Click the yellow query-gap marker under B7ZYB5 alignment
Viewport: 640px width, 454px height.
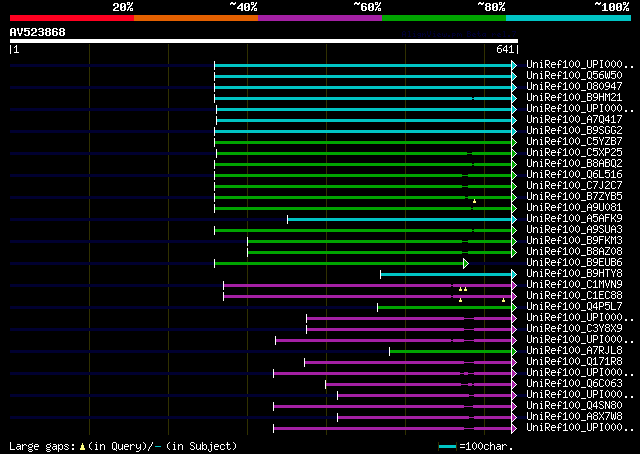pos(474,201)
